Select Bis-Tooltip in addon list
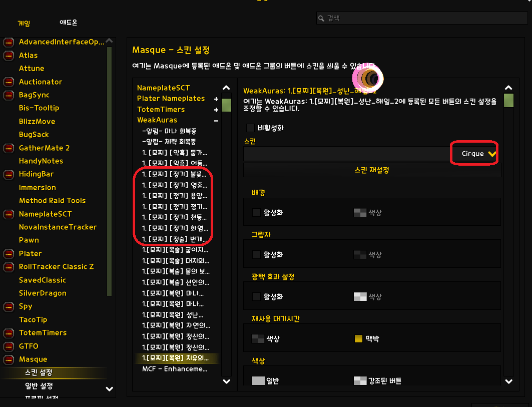 click(39, 108)
